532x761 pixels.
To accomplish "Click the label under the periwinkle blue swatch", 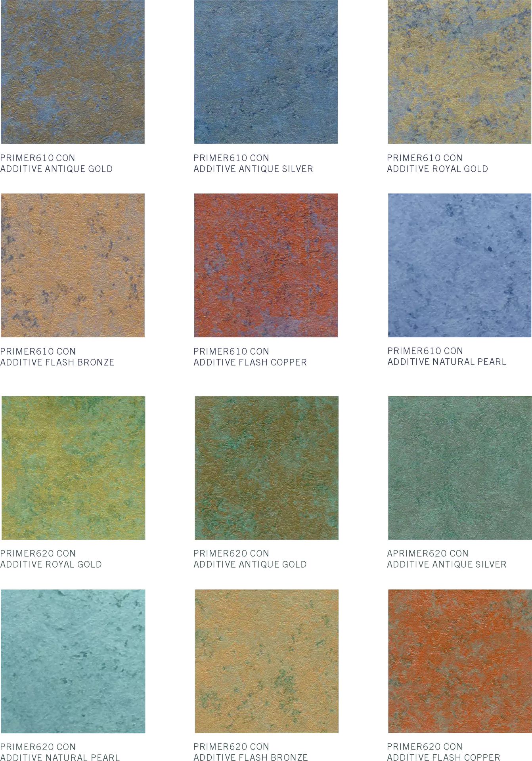I will click(x=446, y=357).
